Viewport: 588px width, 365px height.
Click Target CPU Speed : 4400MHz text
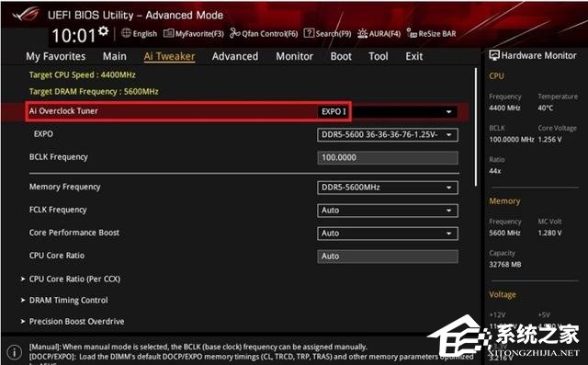(x=83, y=75)
